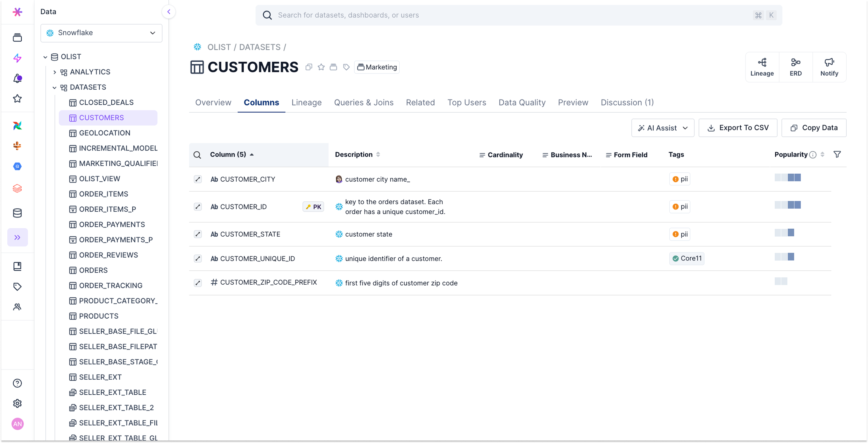Open the Snowflake source dropdown
The width and height of the screenshot is (868, 443).
point(101,33)
